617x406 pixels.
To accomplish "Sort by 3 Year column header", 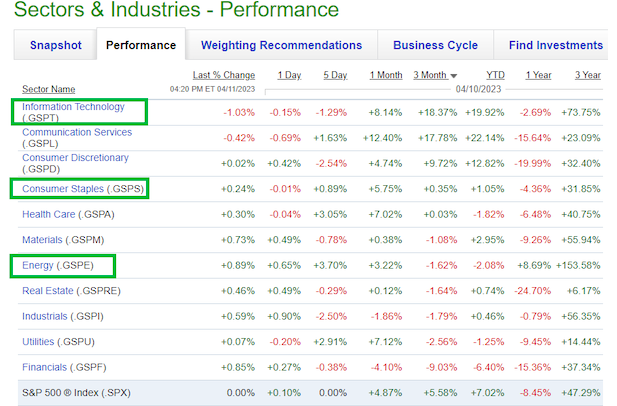I will click(587, 75).
